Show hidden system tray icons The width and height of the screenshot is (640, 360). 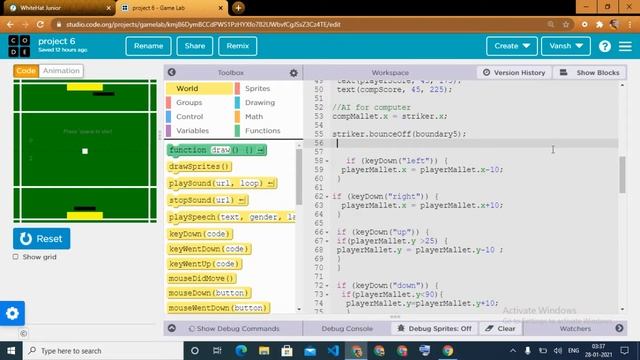[x=513, y=351]
